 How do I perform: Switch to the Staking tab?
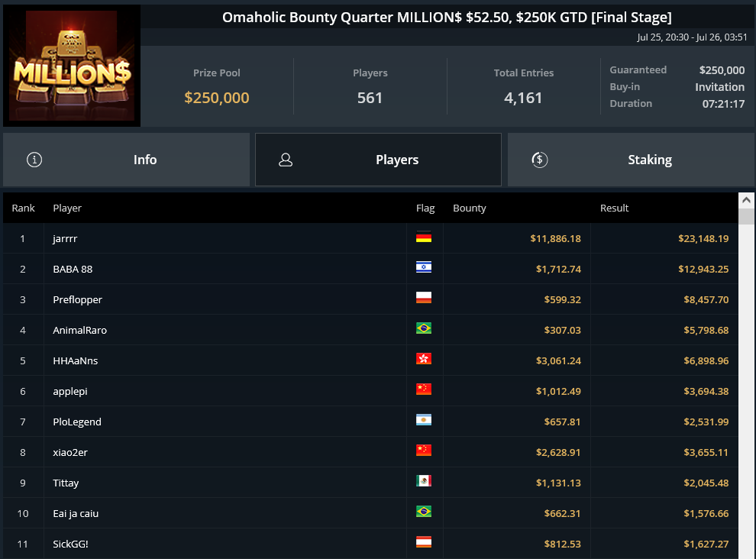click(x=631, y=160)
